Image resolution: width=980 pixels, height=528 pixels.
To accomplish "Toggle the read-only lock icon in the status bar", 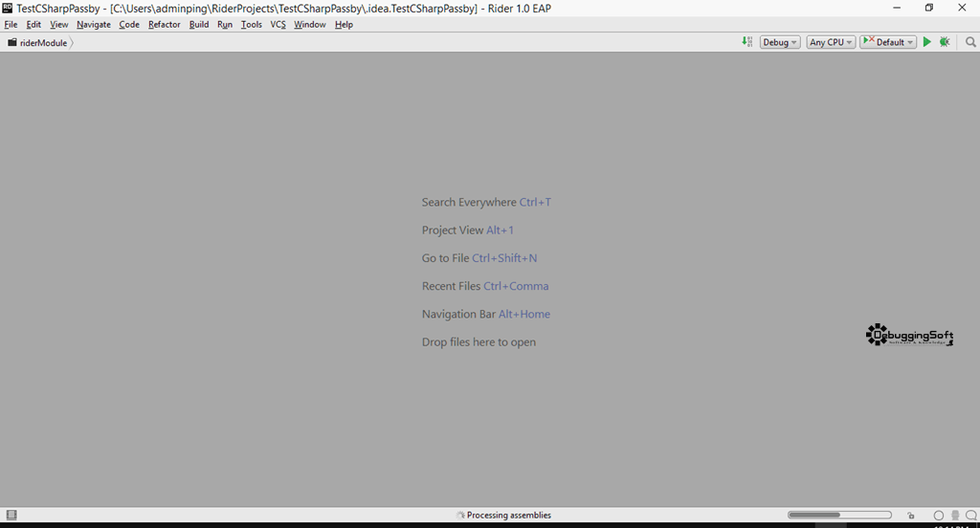I will [x=911, y=516].
